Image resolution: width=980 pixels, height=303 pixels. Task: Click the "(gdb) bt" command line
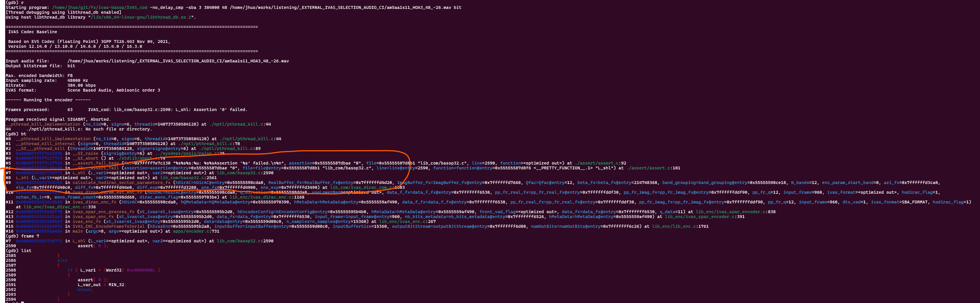pyautogui.click(x=16, y=134)
